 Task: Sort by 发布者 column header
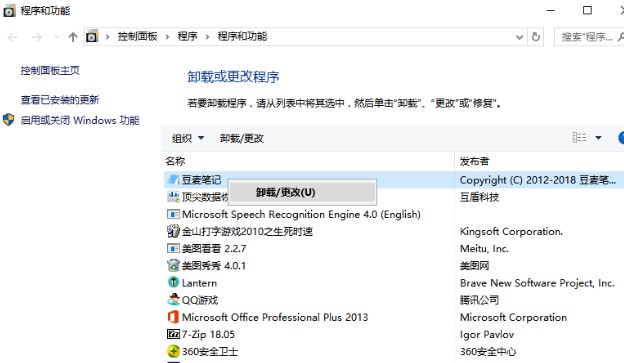[474, 161]
